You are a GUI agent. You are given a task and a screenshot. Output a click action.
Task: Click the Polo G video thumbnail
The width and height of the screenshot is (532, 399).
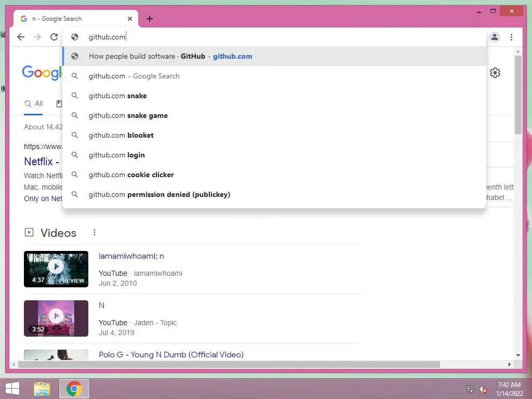pyautogui.click(x=56, y=355)
